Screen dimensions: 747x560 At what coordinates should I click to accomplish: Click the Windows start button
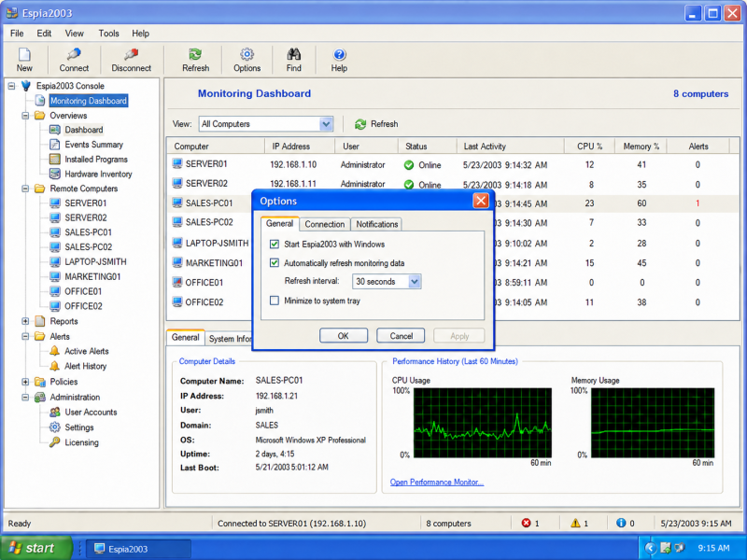36,548
